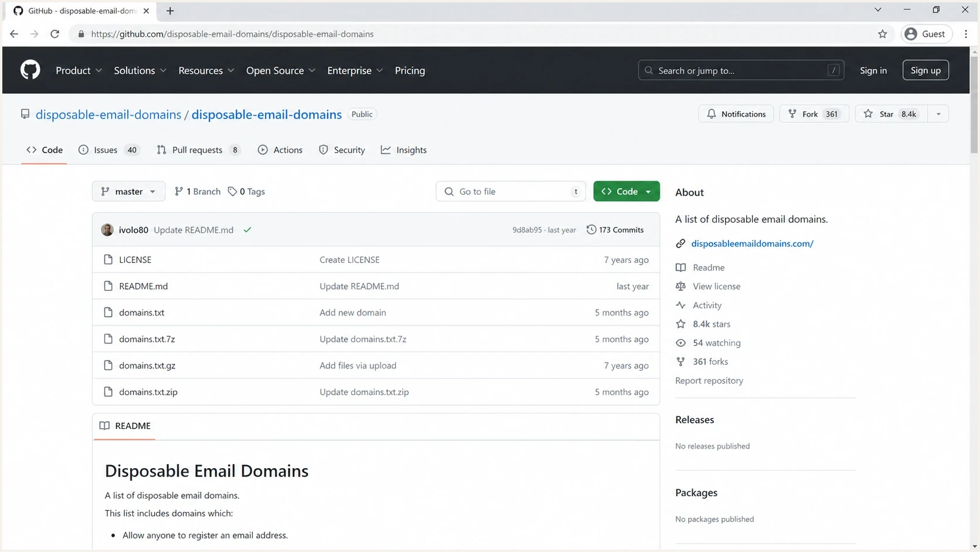
Task: Open the README.md file
Action: (143, 286)
